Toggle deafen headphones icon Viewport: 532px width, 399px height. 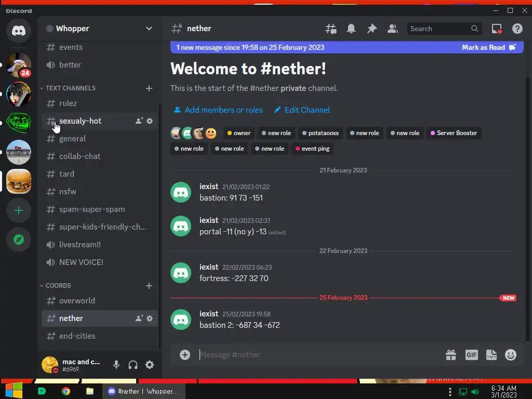coord(133,365)
